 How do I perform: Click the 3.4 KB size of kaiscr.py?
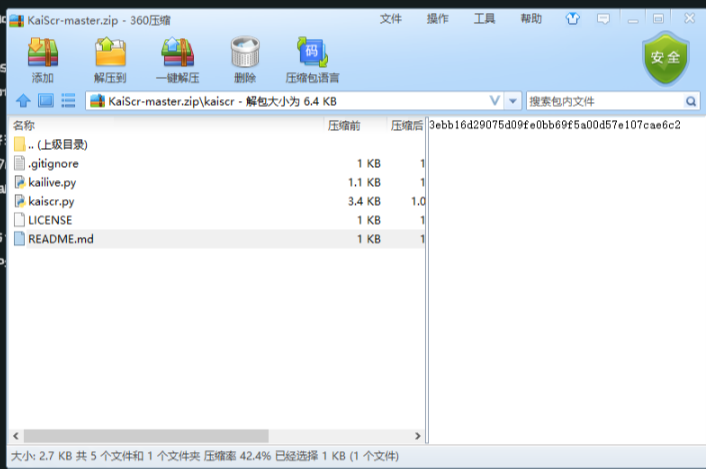point(364,201)
